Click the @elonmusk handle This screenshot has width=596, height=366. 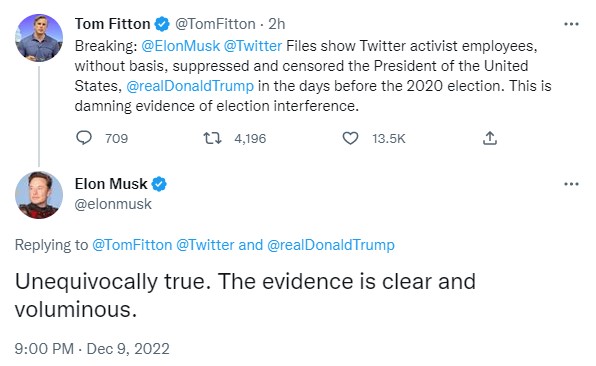coord(113,204)
